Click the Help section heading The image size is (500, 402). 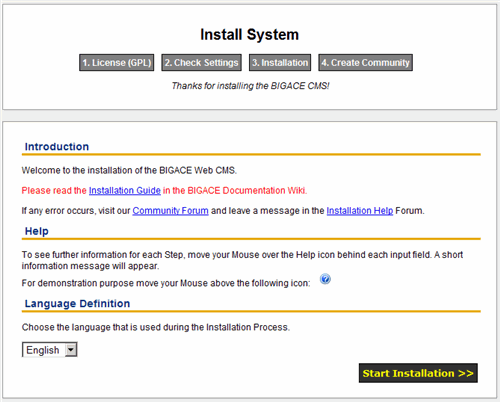(x=37, y=231)
